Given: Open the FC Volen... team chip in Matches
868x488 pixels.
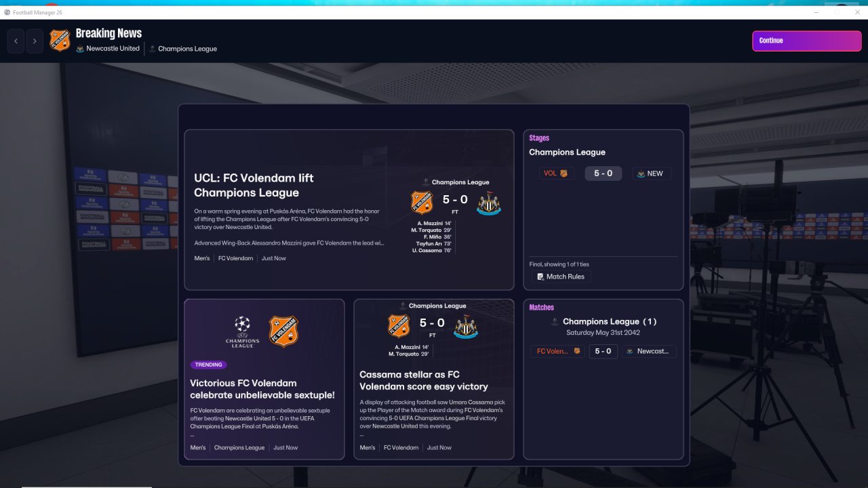Looking at the screenshot, I should tap(558, 351).
